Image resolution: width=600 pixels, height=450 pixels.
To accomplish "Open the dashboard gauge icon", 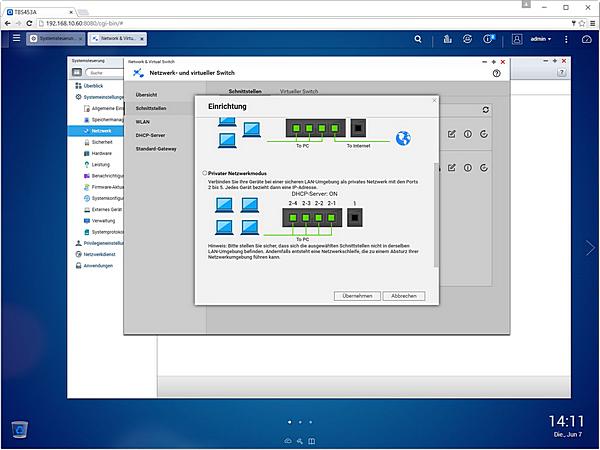I will point(586,39).
